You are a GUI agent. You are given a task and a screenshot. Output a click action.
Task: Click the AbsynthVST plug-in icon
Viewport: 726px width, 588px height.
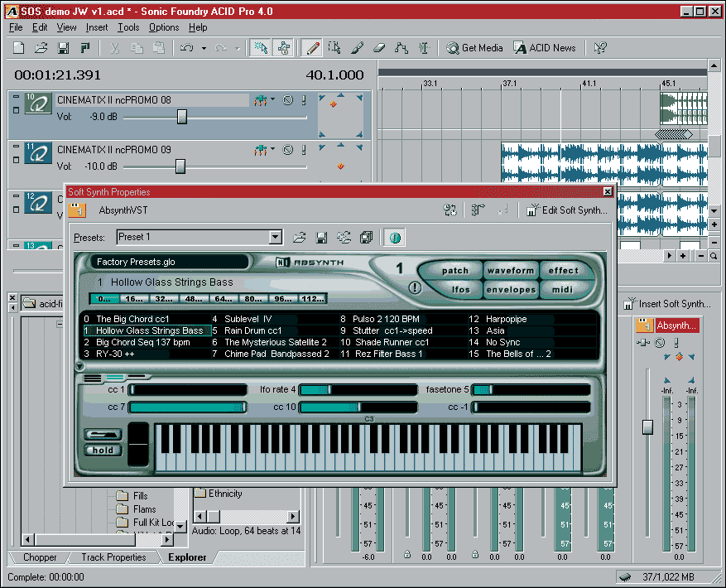77,210
